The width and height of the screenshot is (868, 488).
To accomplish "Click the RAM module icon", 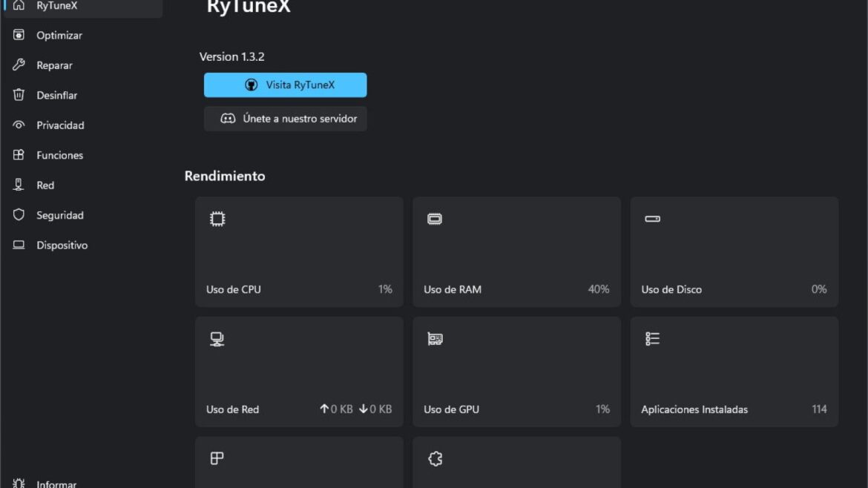I will (435, 219).
